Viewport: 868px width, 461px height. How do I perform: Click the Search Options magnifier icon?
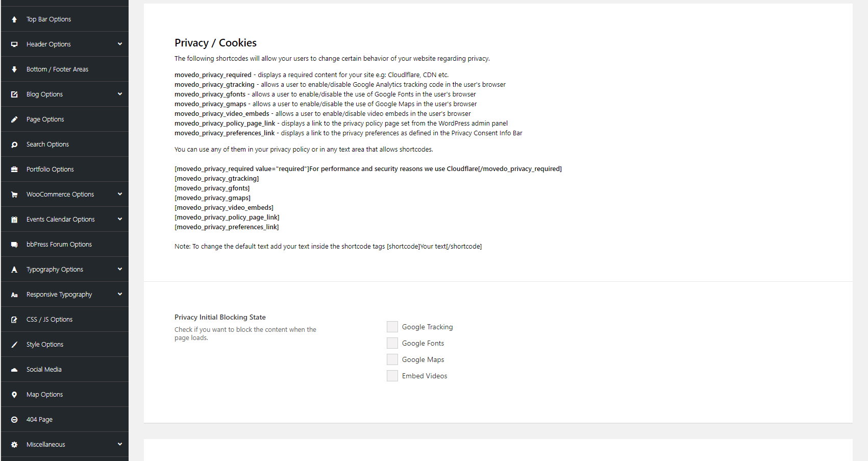pyautogui.click(x=14, y=144)
